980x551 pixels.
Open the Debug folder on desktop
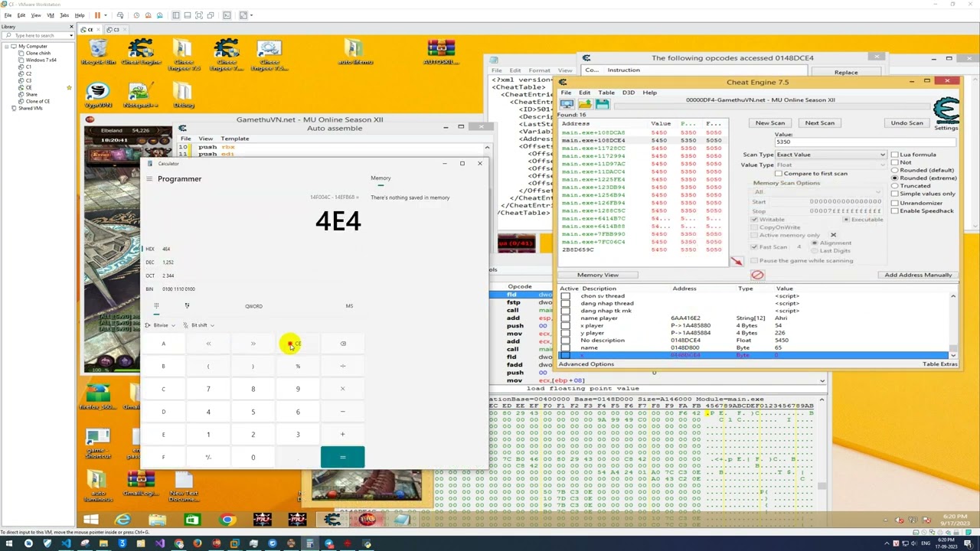point(183,95)
